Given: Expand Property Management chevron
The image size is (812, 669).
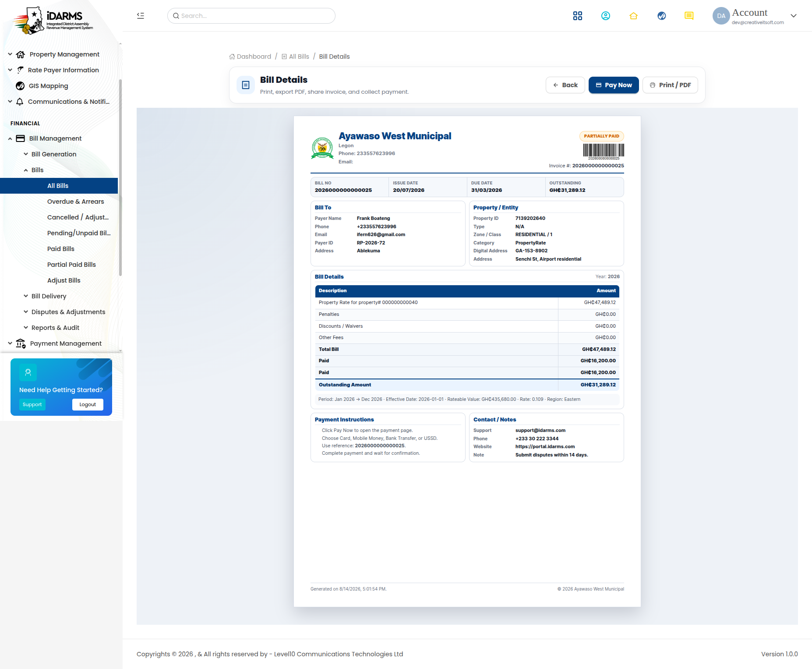Looking at the screenshot, I should tap(10, 54).
